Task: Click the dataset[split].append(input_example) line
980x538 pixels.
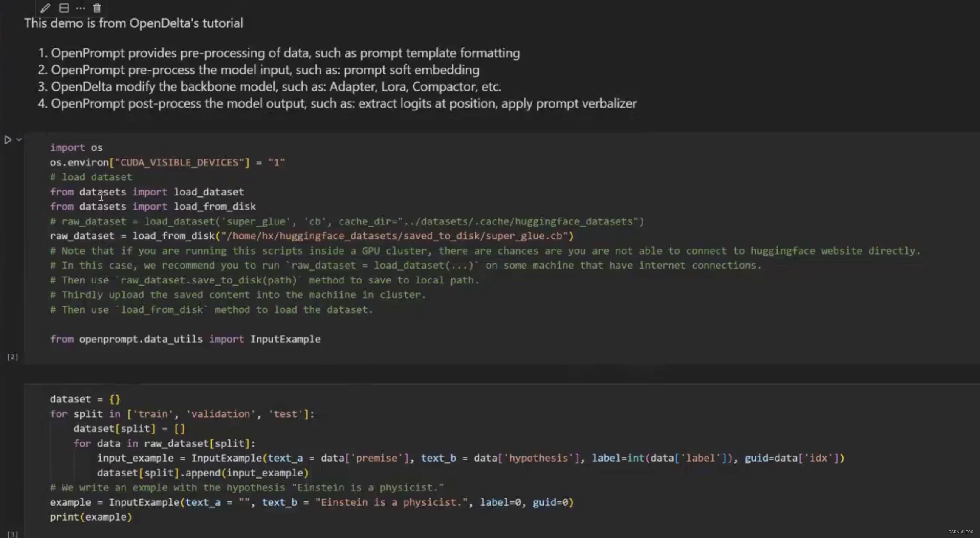Action: coord(202,473)
